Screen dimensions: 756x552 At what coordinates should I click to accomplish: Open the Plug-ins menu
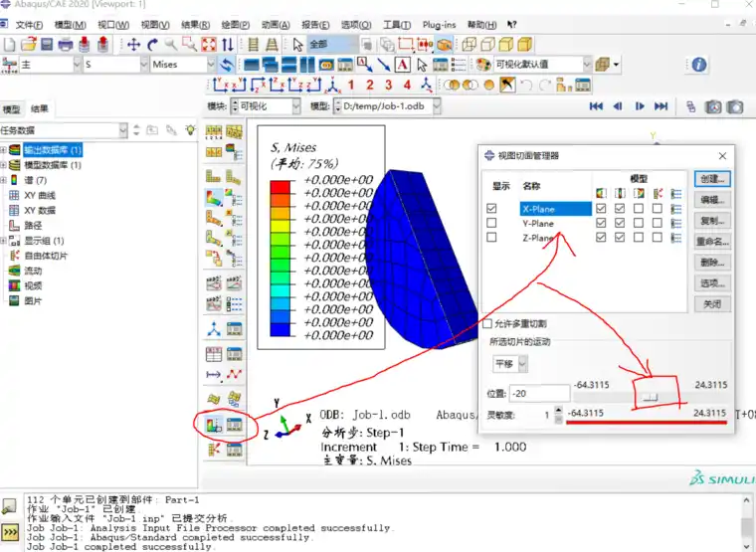tap(440, 25)
